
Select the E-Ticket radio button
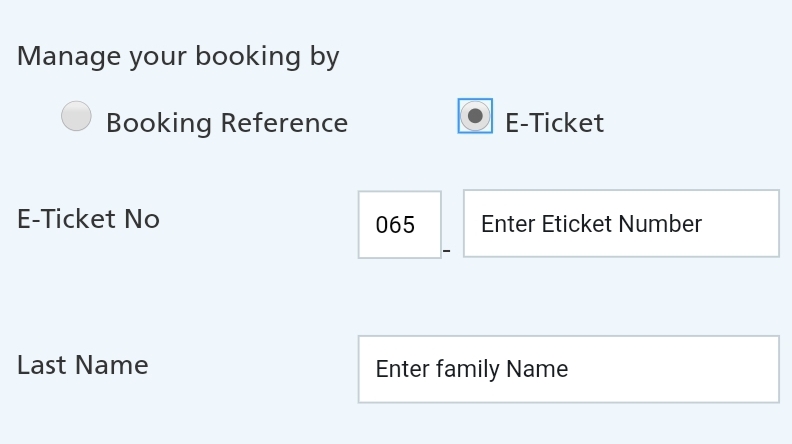[475, 116]
